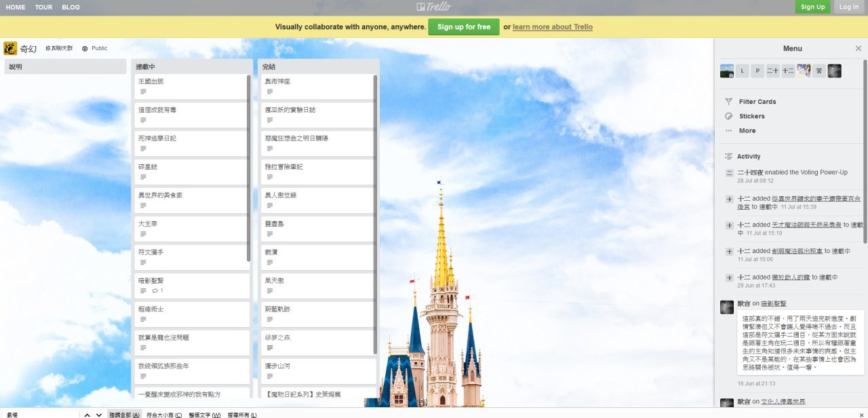Click the 'L' member avatar in the menu
This screenshot has height=418, width=868.
click(x=743, y=71)
